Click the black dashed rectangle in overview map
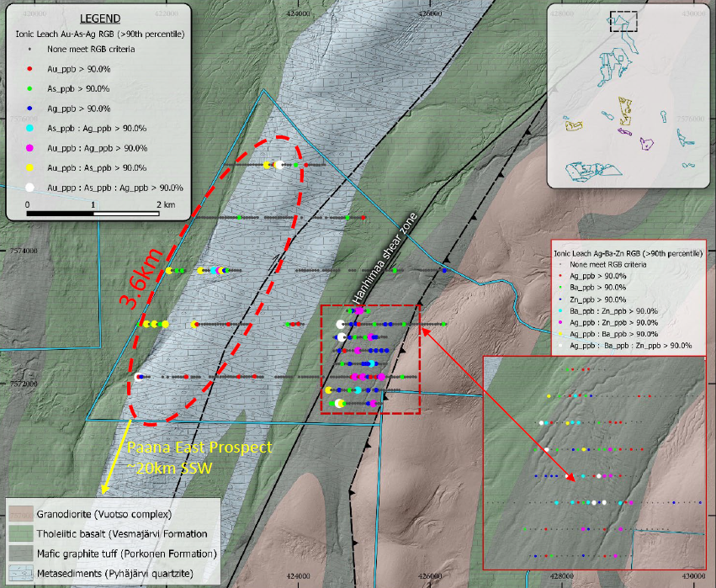Screen dimensions: 716x588 pyautogui.click(x=623, y=21)
